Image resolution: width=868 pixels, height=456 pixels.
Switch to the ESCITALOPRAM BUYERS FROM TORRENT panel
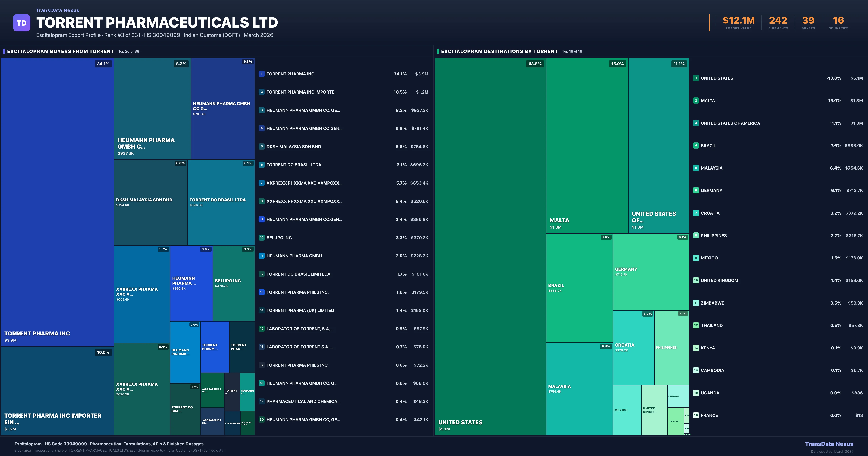pyautogui.click(x=60, y=51)
